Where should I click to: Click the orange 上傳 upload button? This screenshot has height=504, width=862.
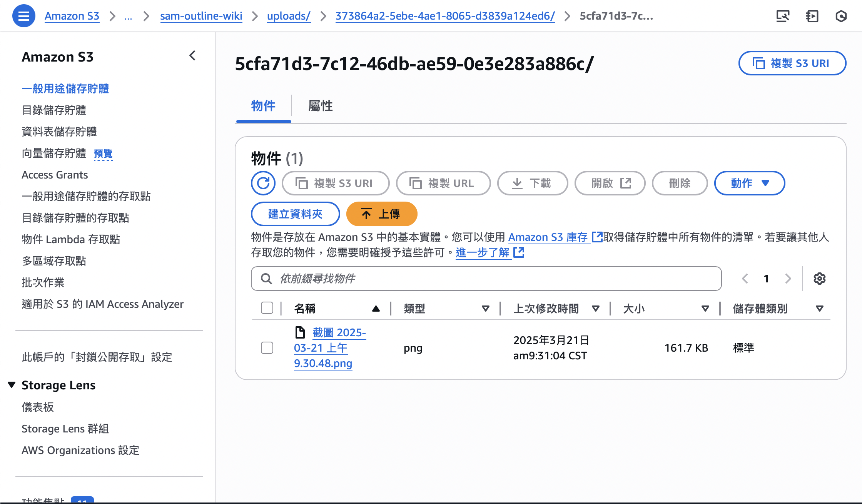click(381, 214)
